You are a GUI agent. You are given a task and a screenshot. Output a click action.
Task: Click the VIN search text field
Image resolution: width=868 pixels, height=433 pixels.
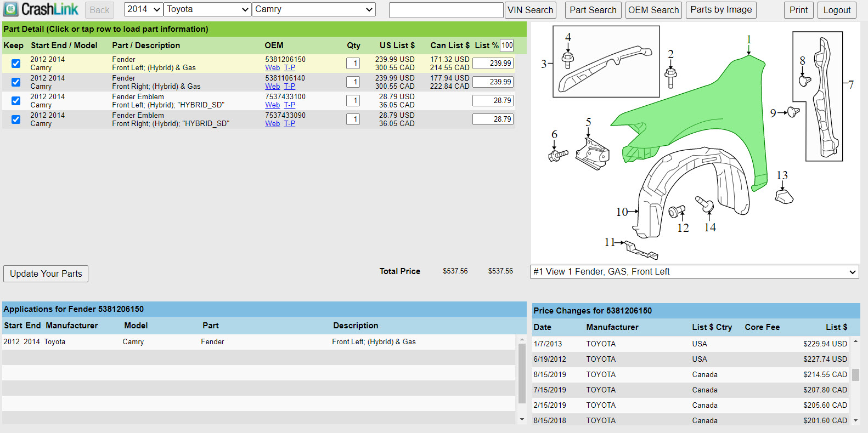pos(446,10)
